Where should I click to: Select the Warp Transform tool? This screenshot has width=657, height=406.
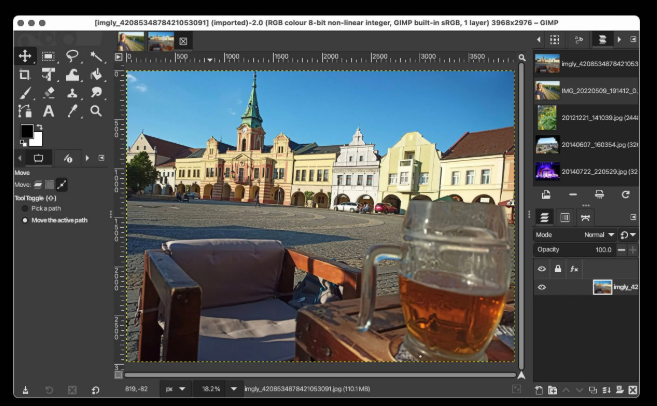coord(72,75)
